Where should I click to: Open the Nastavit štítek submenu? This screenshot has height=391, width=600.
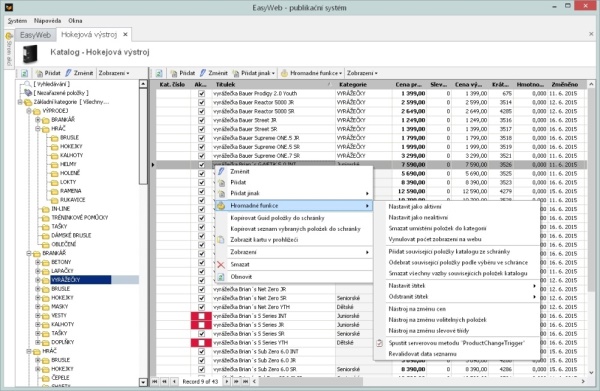(457, 286)
